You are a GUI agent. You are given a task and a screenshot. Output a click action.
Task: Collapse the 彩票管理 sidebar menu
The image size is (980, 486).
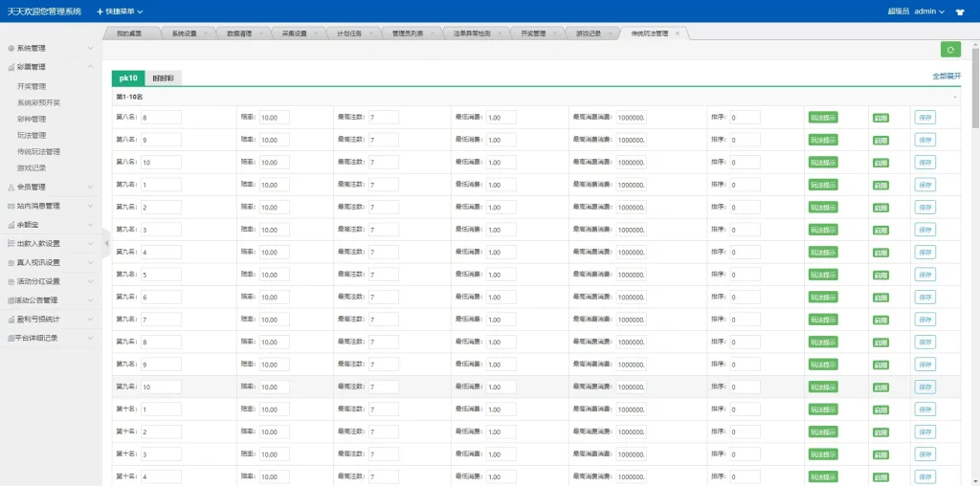pyautogui.click(x=90, y=67)
